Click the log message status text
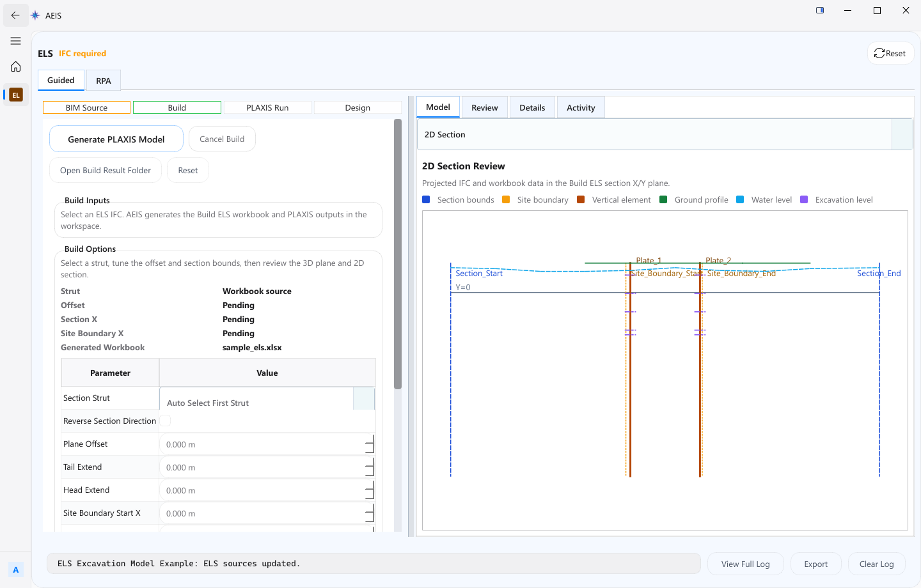 [x=179, y=564]
